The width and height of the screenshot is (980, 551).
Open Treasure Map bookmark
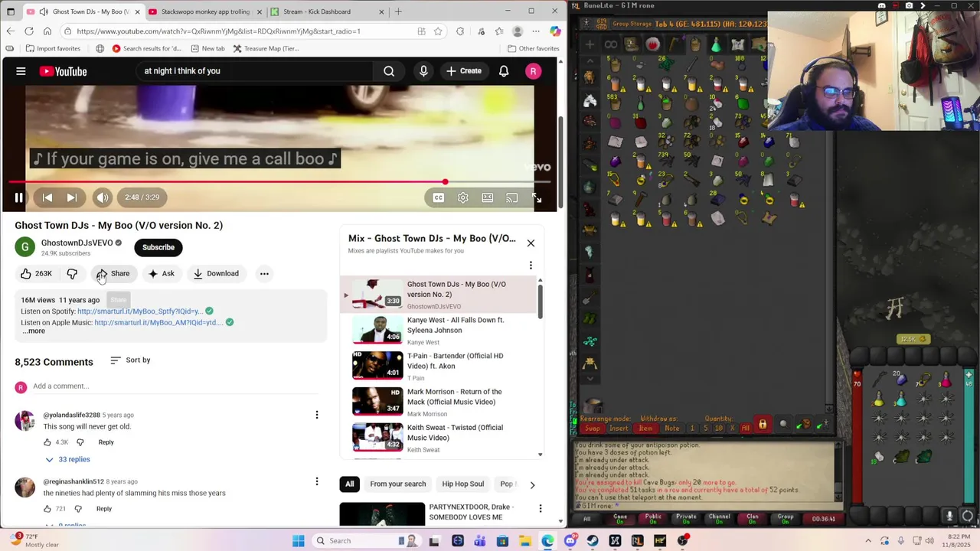[266, 48]
